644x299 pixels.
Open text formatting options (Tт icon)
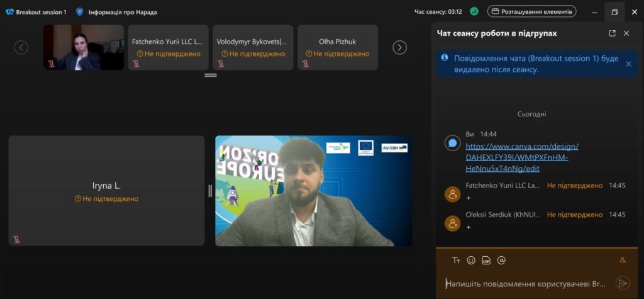pos(456,260)
